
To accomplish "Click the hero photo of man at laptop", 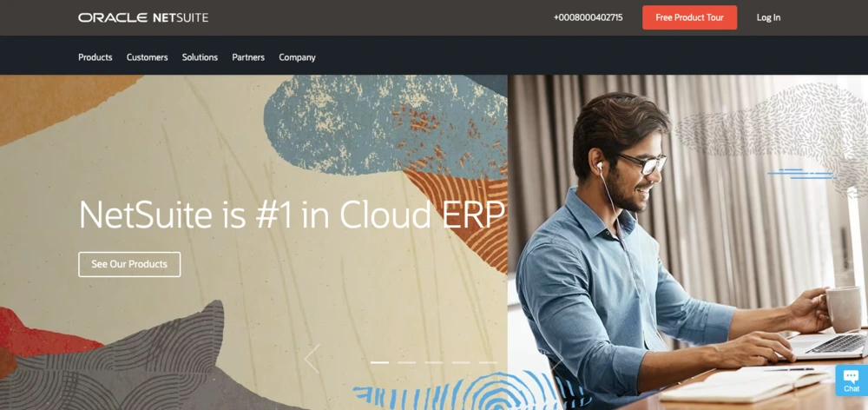I will (x=687, y=242).
